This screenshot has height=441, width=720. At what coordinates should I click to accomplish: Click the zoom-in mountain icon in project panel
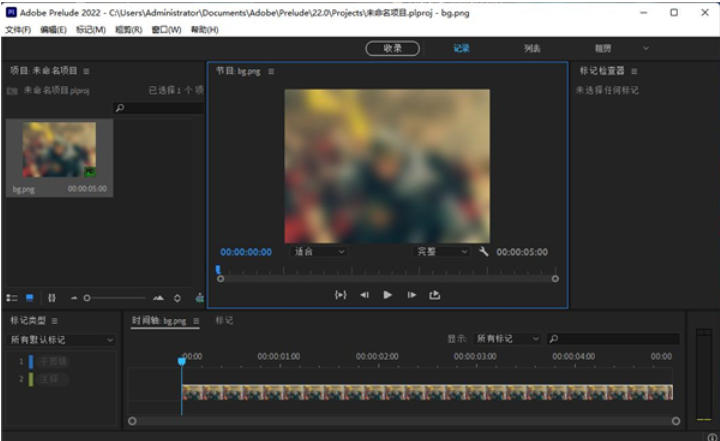point(158,298)
